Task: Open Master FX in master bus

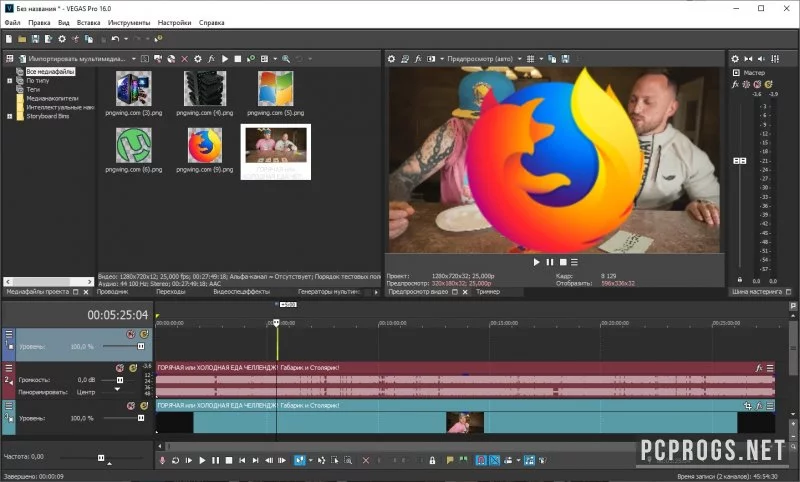Action: (735, 84)
